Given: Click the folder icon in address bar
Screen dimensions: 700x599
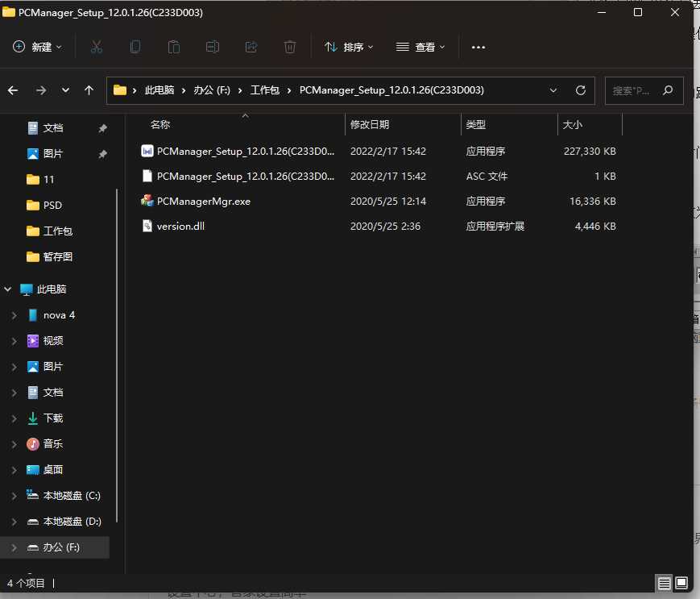Looking at the screenshot, I should 120,90.
